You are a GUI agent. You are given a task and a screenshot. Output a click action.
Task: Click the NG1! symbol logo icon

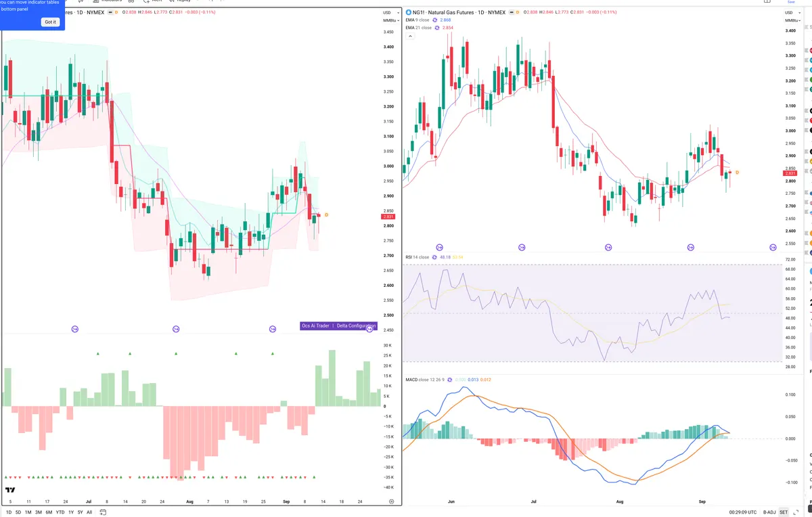(x=408, y=12)
